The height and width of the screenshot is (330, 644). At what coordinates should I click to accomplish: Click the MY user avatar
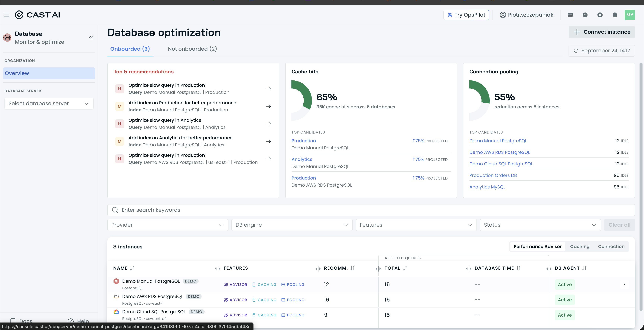(x=629, y=15)
